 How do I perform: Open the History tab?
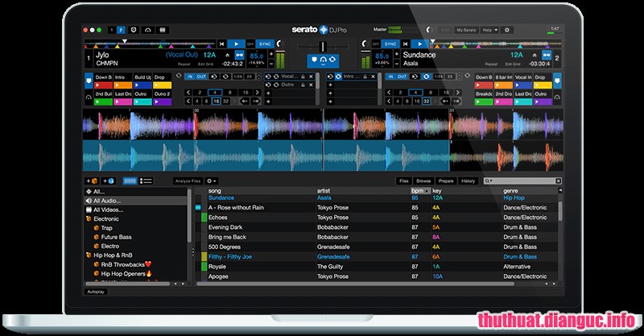468,181
